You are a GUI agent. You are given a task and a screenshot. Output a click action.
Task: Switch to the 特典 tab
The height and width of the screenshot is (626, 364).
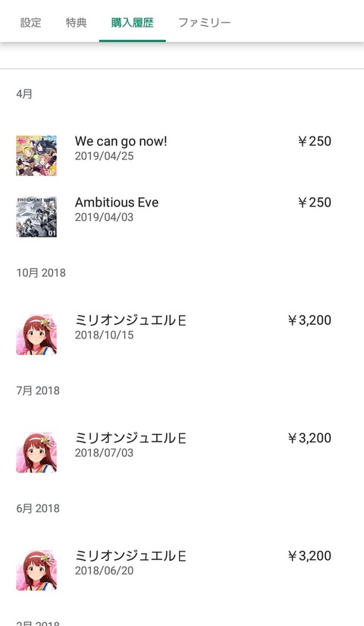[x=77, y=22]
